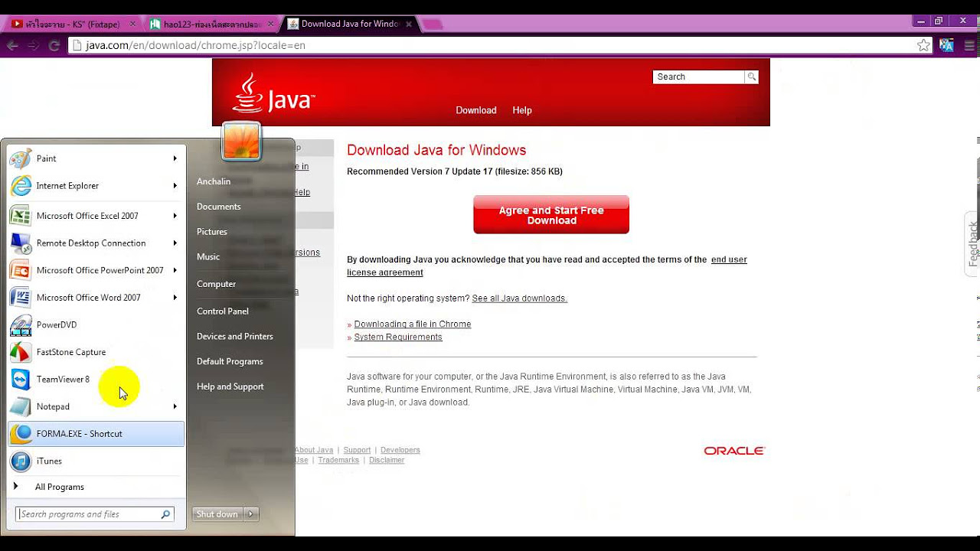Click Help in the Java header menu

pos(522,110)
